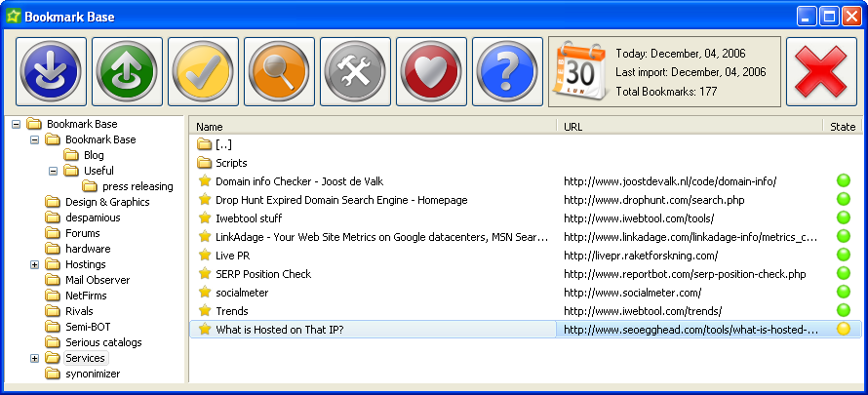Select the synonimizer folder
Viewport: 868px width, 395px height.
click(x=93, y=374)
